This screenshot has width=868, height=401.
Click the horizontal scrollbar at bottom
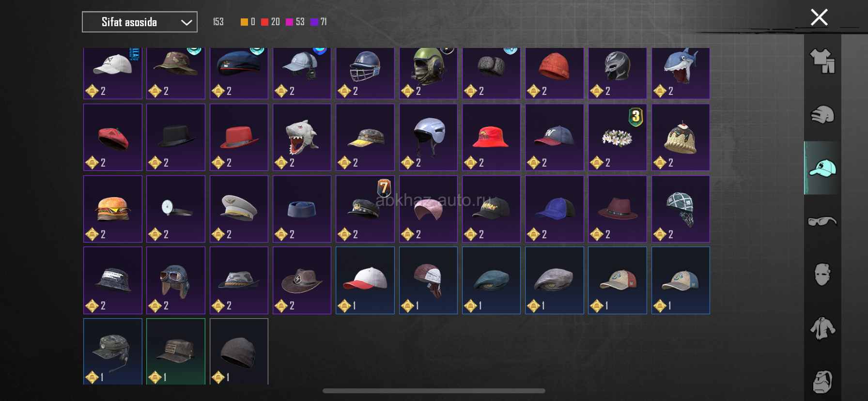click(434, 391)
